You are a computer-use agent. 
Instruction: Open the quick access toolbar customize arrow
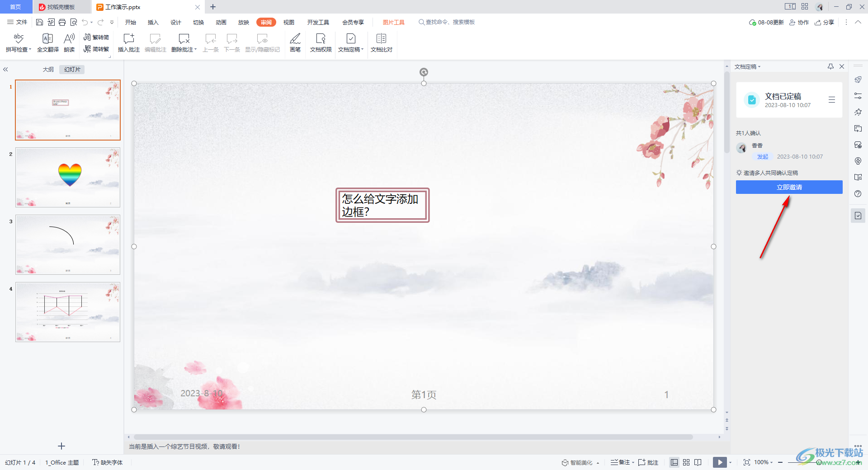coord(112,22)
